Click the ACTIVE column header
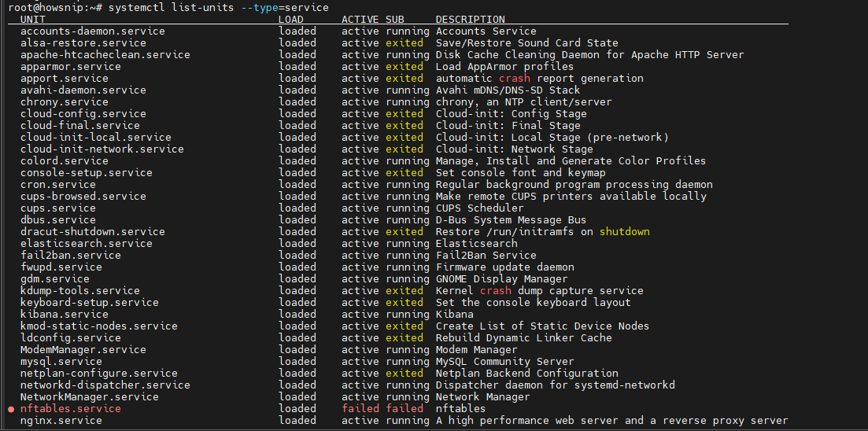868x431 pixels. click(360, 20)
